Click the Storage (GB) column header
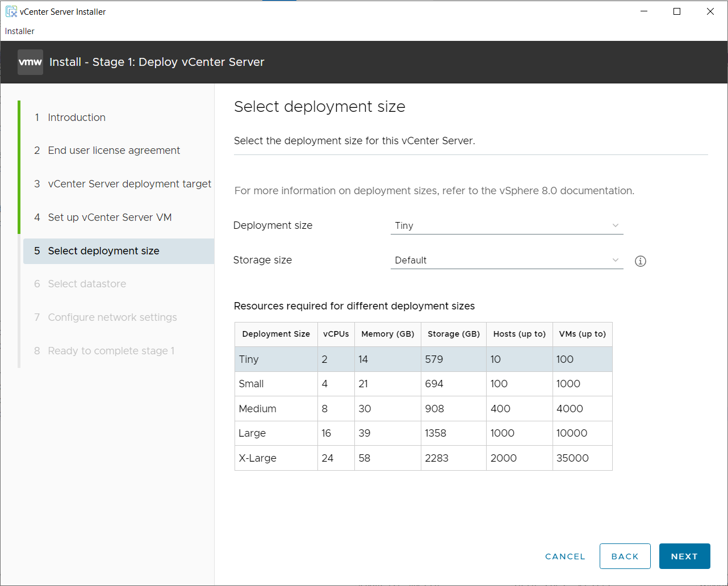The height and width of the screenshot is (586, 728). tap(453, 334)
